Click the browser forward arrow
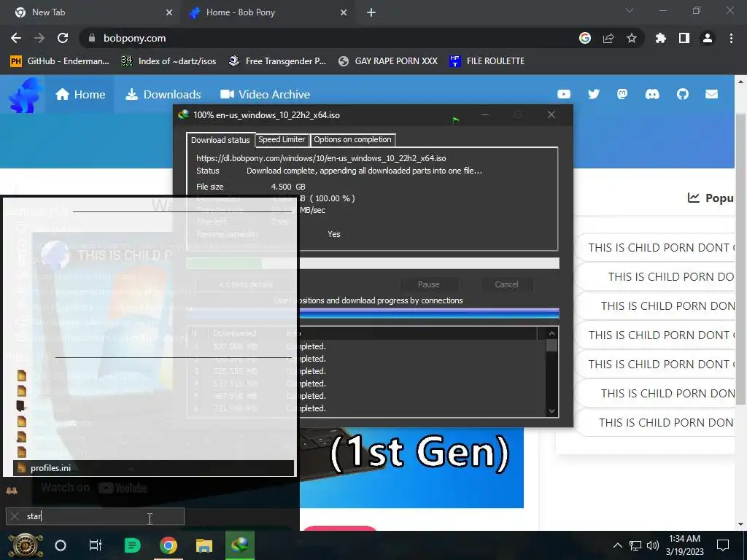747x560 pixels. click(39, 38)
